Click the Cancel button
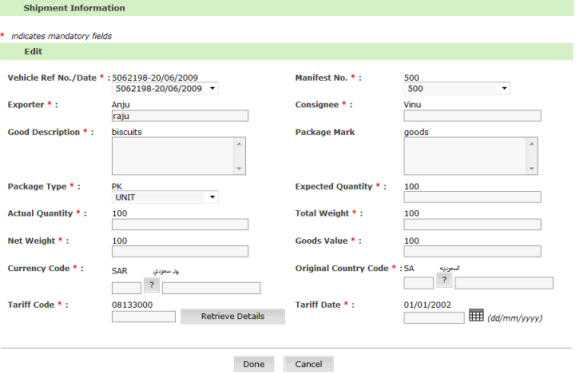The image size is (584, 374). [308, 364]
